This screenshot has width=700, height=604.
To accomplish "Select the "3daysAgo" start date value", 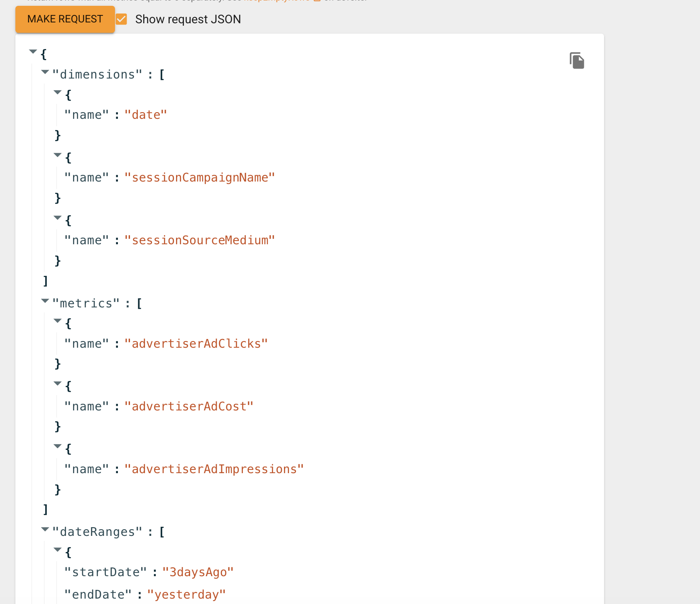I will point(198,572).
